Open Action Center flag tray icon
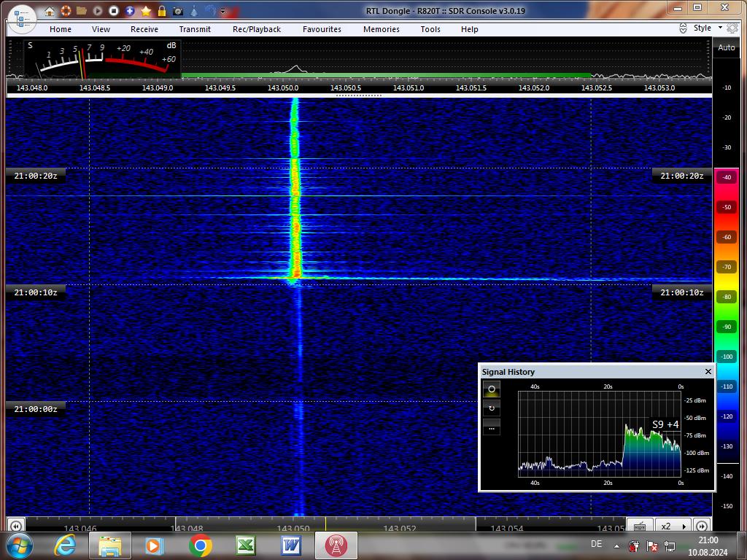747x560 pixels. coord(651,545)
